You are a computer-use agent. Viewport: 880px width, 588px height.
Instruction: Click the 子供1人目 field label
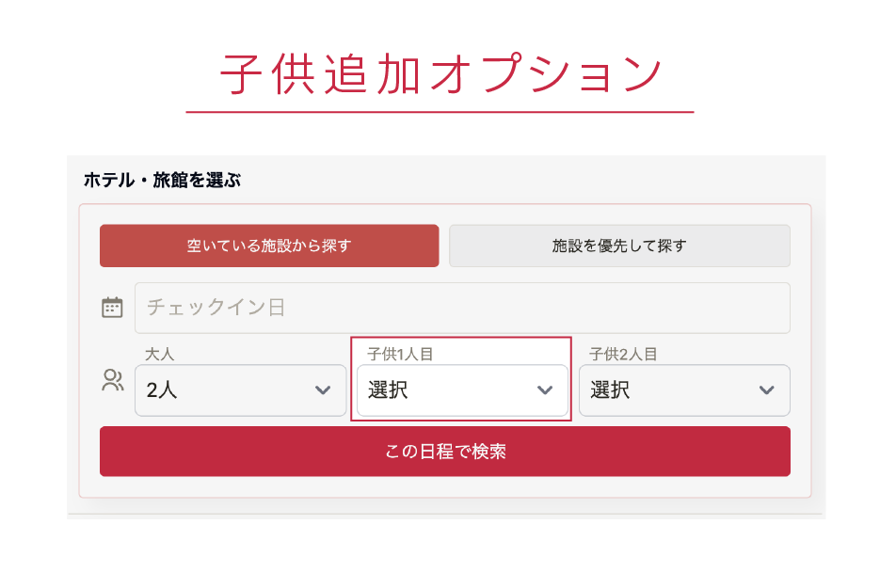pos(400,354)
